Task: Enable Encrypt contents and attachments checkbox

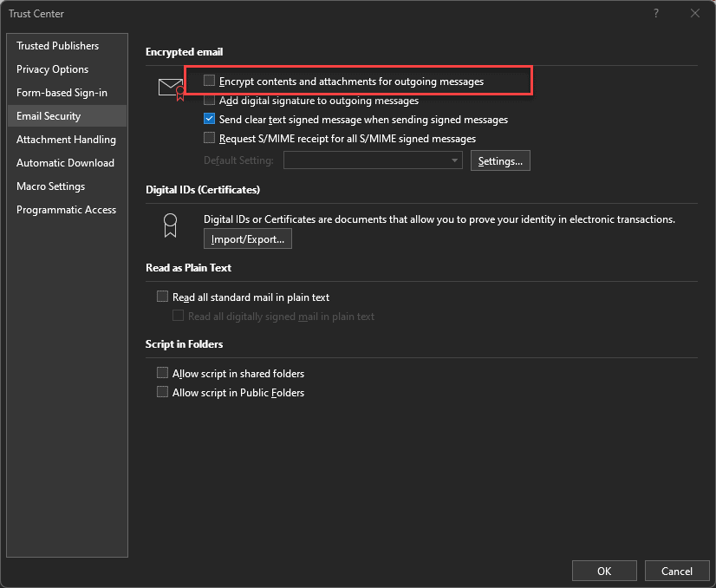Action: click(x=209, y=81)
